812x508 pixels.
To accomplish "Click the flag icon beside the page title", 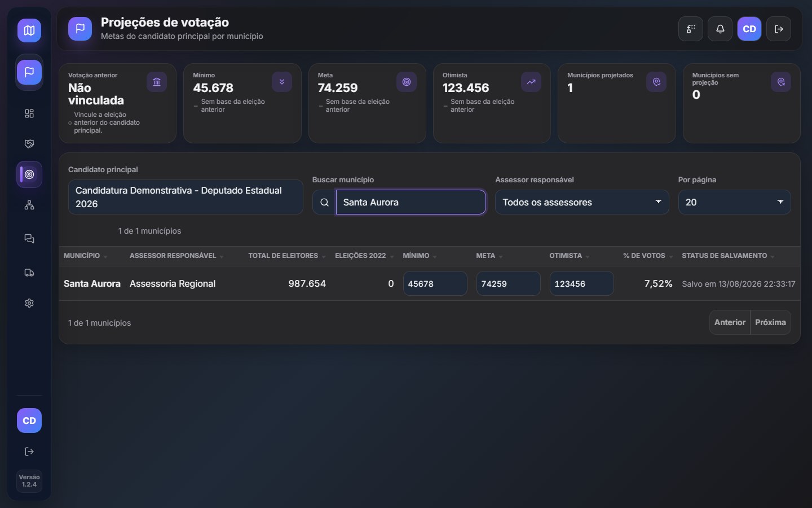I will (80, 29).
